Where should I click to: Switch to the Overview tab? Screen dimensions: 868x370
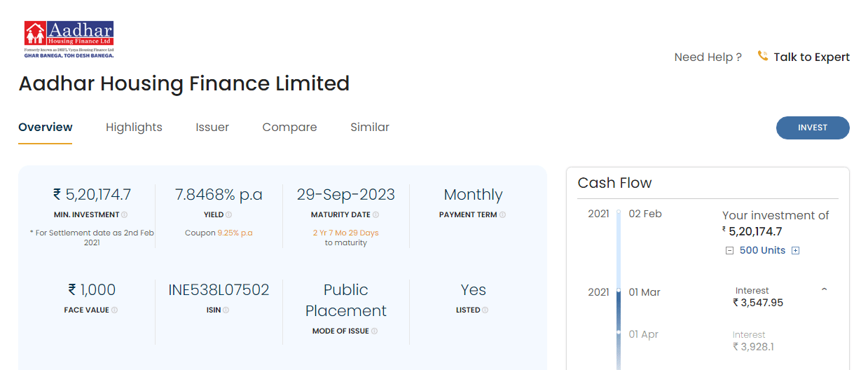pos(46,127)
